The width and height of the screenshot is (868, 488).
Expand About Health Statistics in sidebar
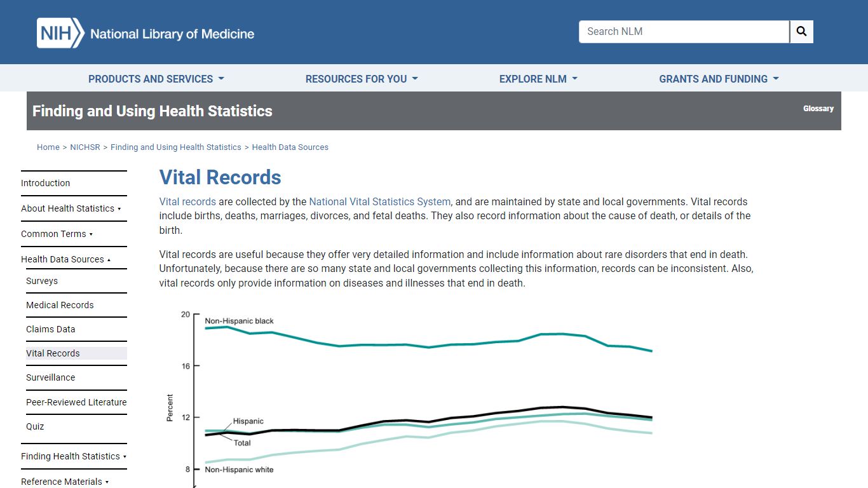click(71, 208)
